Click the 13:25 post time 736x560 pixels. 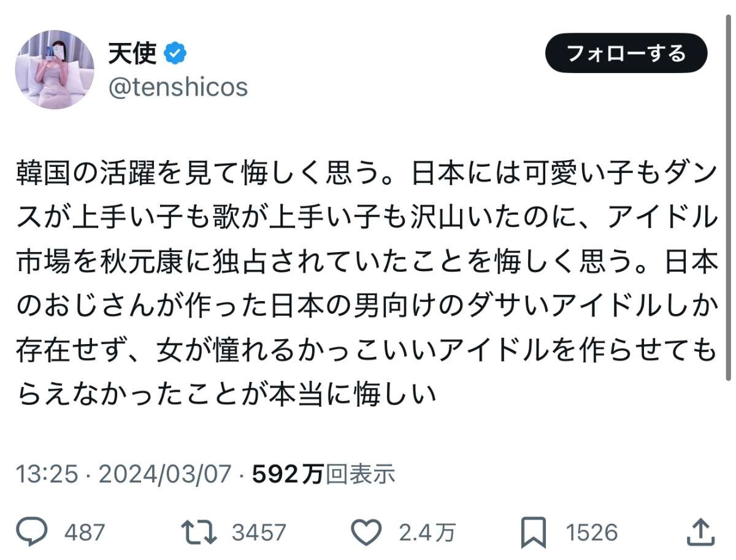[x=47, y=474]
